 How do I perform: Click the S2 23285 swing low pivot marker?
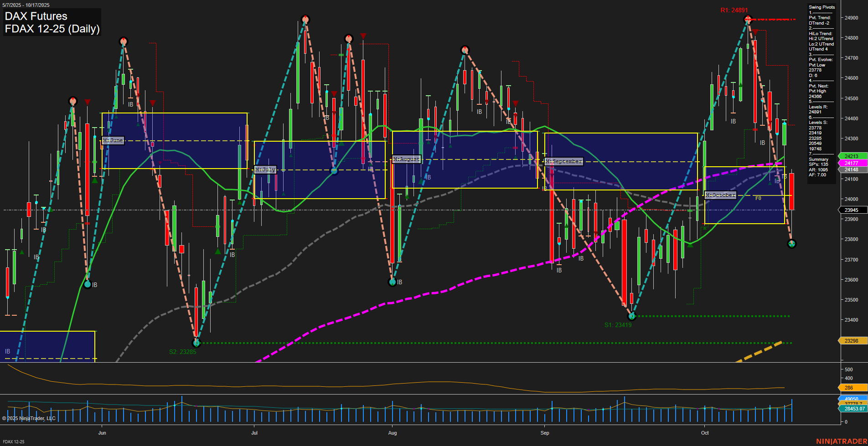point(197,343)
